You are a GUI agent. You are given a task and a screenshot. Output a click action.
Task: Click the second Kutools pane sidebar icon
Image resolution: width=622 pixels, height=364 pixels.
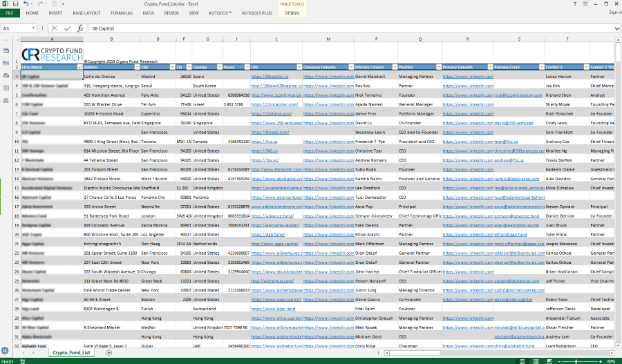click(6, 63)
